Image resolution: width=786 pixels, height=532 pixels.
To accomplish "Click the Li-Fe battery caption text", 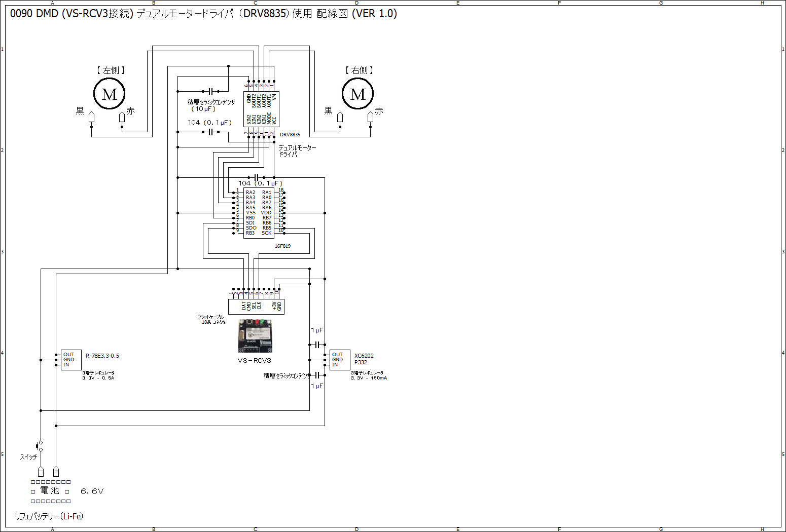I will coord(49,516).
